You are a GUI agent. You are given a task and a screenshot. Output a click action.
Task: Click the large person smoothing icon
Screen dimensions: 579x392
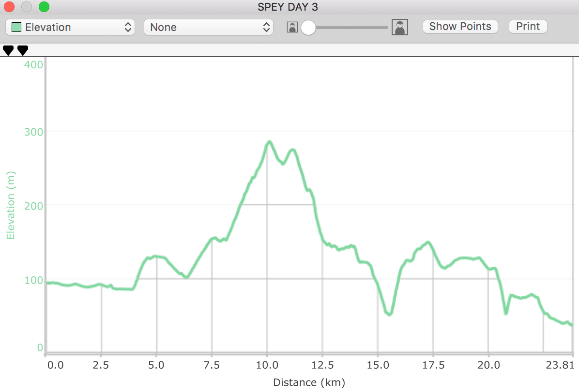(x=399, y=27)
